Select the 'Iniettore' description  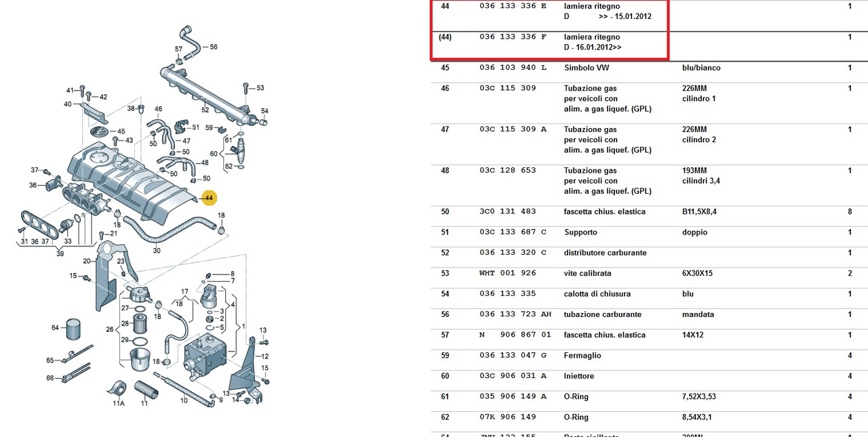tap(579, 376)
